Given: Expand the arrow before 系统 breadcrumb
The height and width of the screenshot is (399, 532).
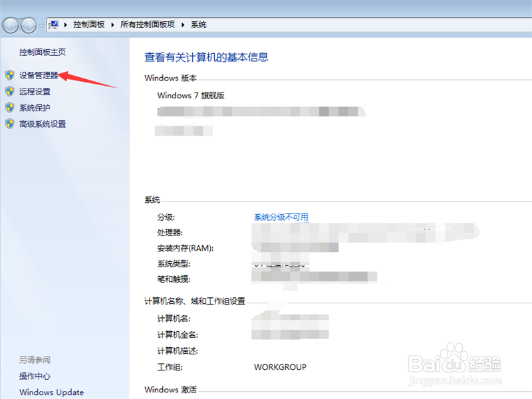Looking at the screenshot, I should click(x=183, y=25).
